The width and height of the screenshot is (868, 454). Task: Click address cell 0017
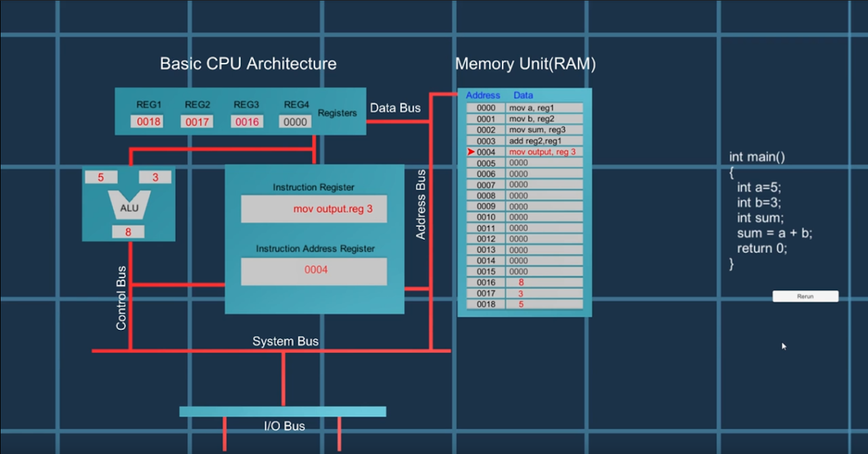486,293
